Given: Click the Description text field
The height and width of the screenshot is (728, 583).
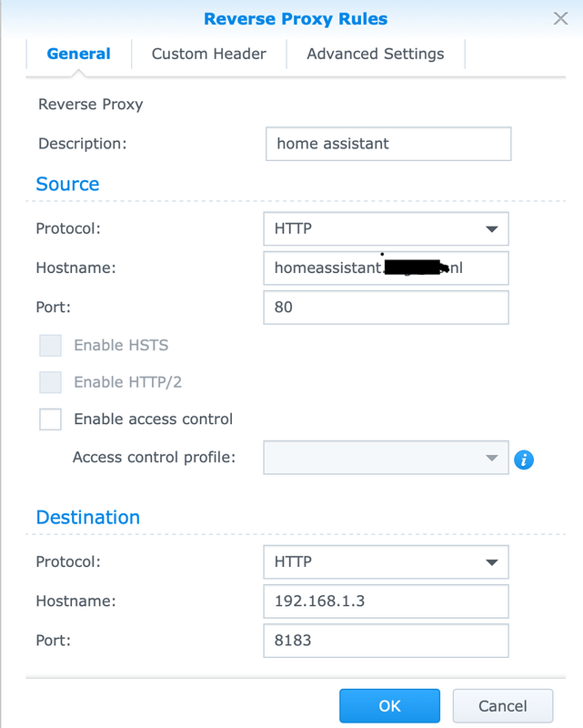Looking at the screenshot, I should pyautogui.click(x=388, y=144).
